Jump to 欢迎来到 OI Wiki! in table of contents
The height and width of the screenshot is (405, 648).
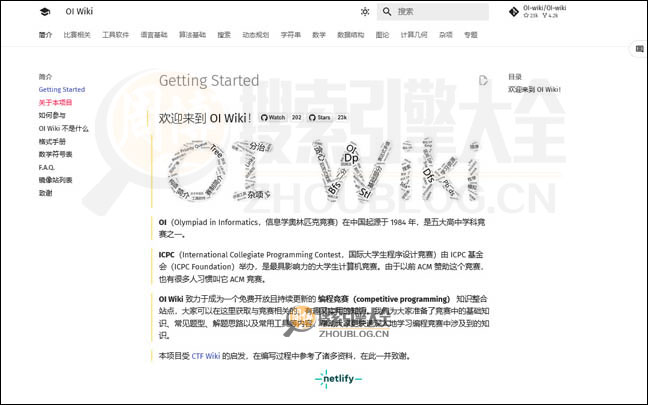point(534,89)
